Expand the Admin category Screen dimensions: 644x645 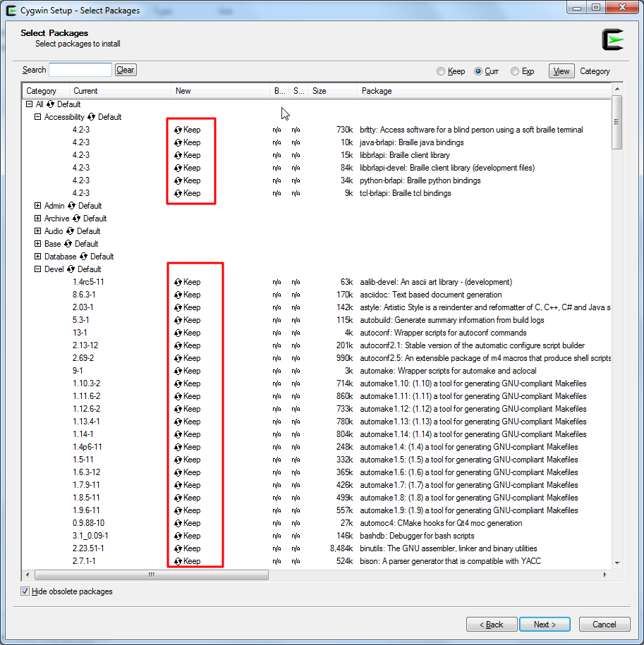coord(37,206)
